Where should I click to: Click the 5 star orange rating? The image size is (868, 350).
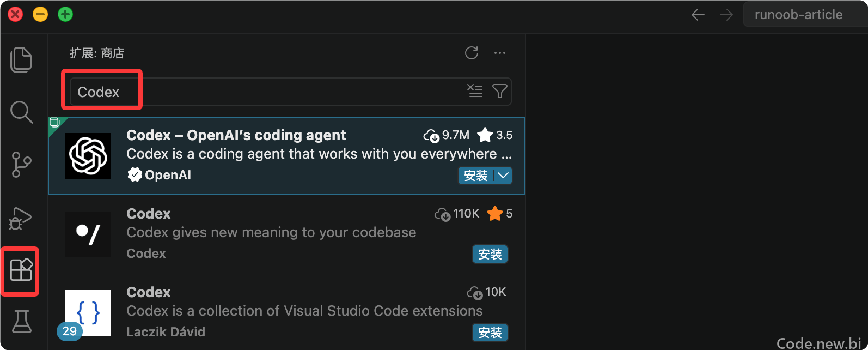coord(500,213)
